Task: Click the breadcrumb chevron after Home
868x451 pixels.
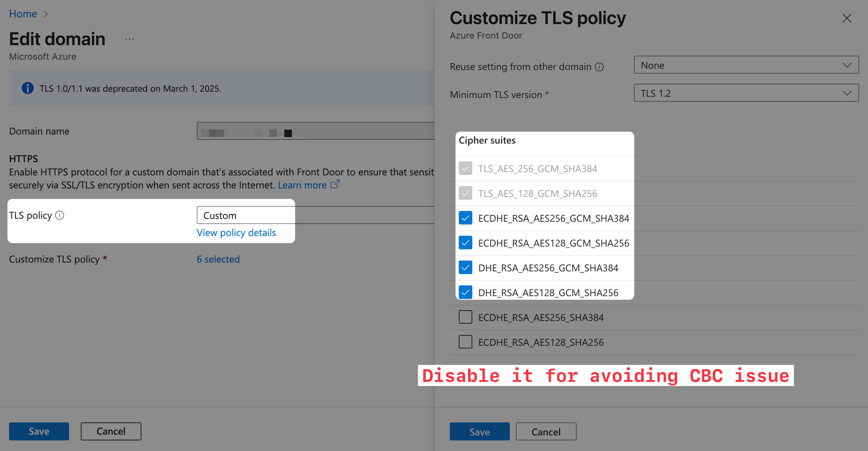Action: (x=46, y=14)
